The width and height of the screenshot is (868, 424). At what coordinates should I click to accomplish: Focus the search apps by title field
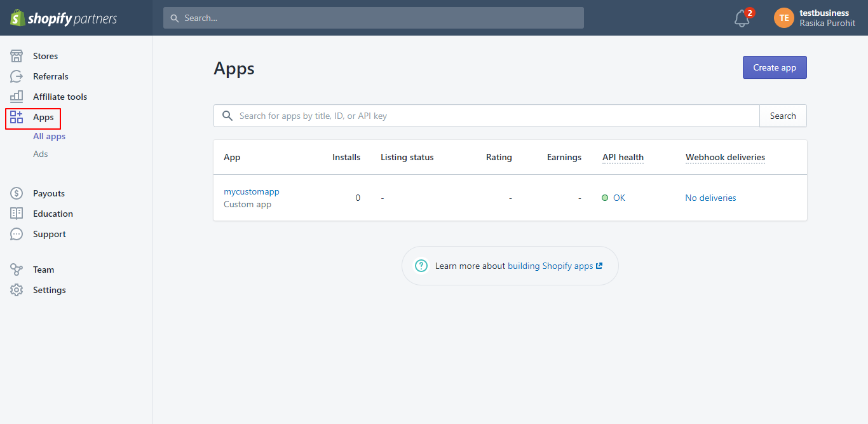(x=487, y=116)
